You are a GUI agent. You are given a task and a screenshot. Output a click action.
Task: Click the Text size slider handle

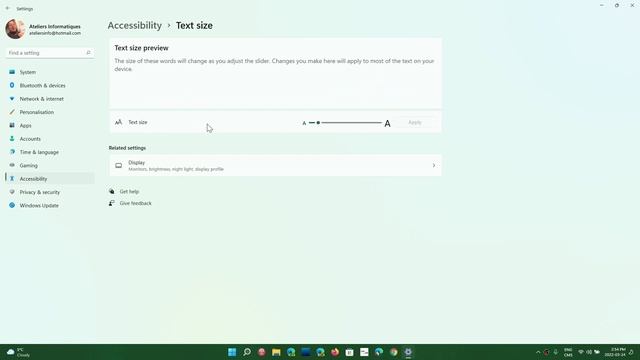pyautogui.click(x=318, y=122)
